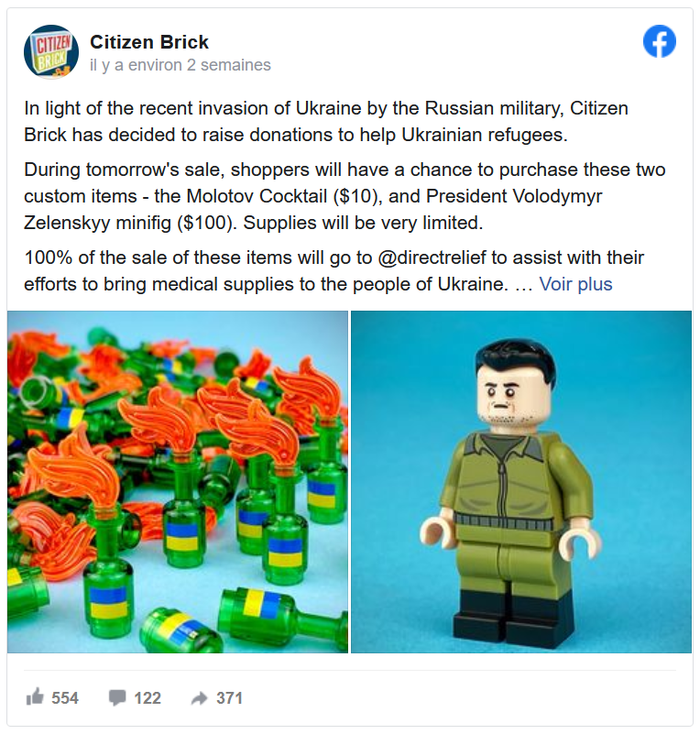The image size is (700, 734).
Task: Open the post timestamp 'il y a environ 2 semaines'
Action: (180, 64)
